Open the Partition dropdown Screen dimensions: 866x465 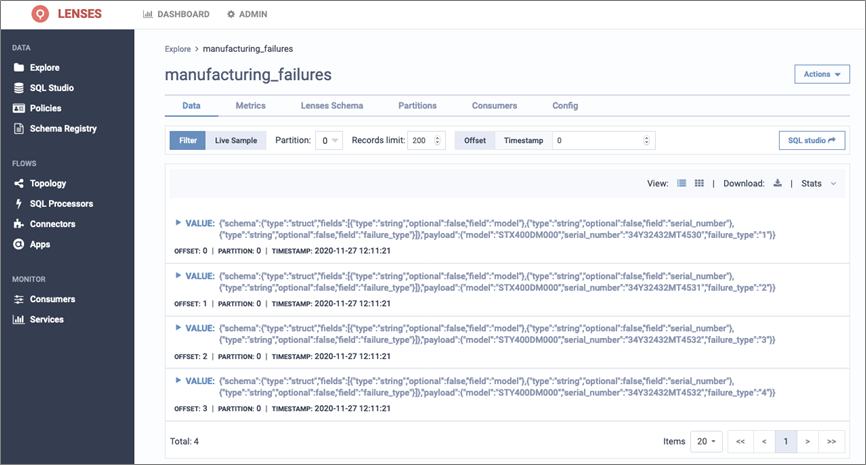(329, 140)
